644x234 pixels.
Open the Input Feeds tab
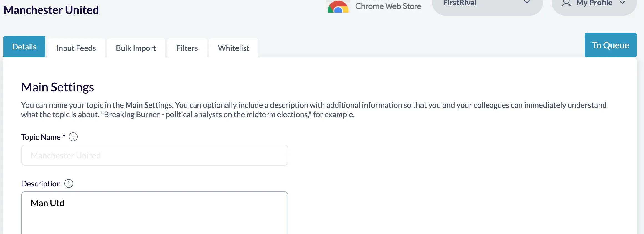76,48
